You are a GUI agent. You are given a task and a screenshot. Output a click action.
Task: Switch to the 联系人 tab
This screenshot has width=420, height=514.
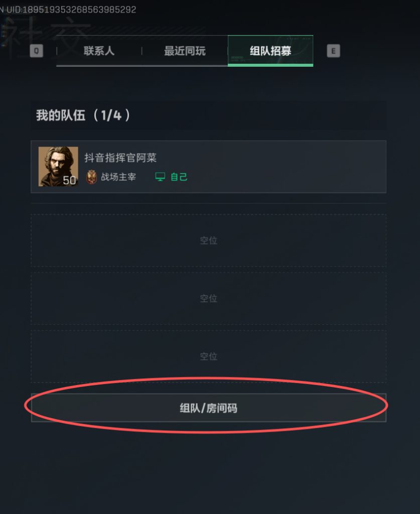pyautogui.click(x=99, y=51)
